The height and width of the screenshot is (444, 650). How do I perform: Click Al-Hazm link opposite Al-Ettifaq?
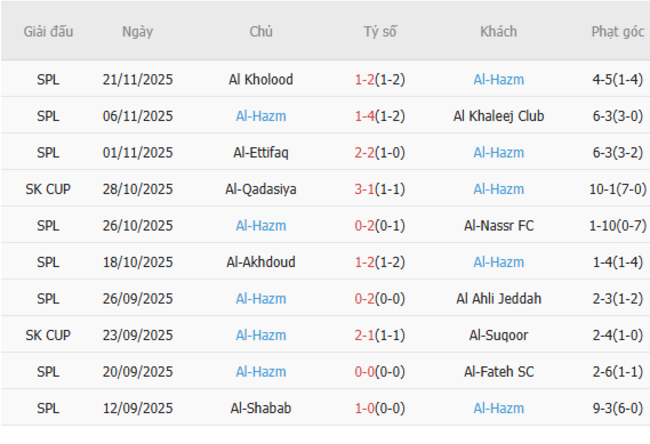[498, 152]
